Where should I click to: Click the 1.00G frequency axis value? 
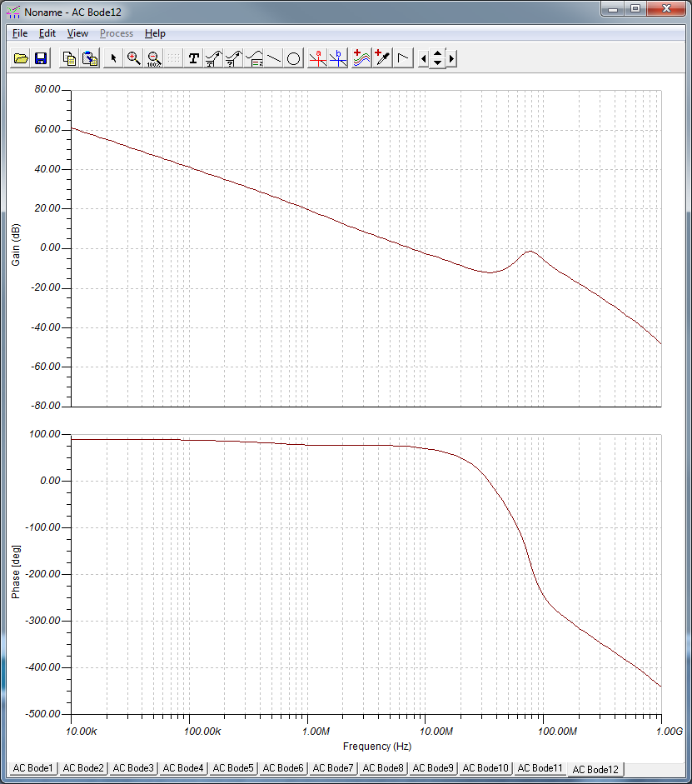[669, 732]
